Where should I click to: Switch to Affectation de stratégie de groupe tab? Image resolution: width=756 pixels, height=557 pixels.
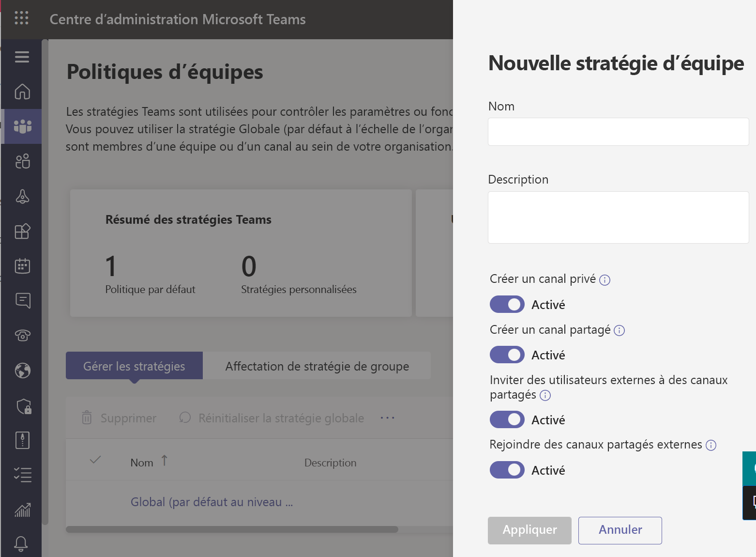[317, 366]
